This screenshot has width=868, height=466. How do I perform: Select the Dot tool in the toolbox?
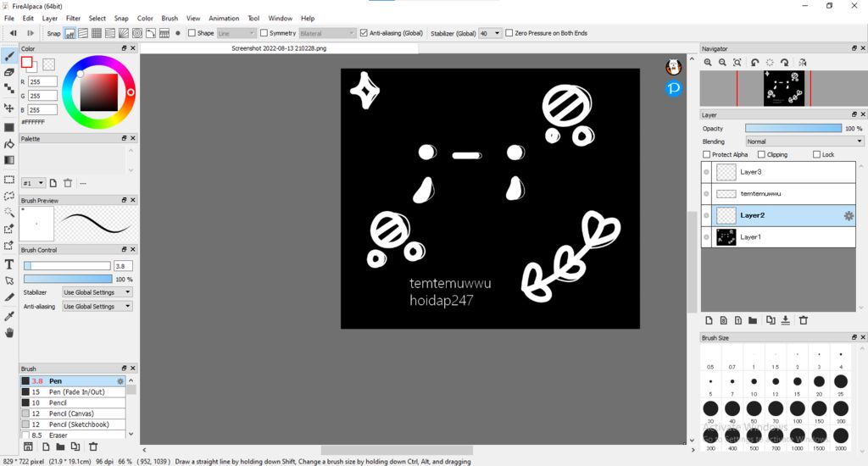pos(9,89)
